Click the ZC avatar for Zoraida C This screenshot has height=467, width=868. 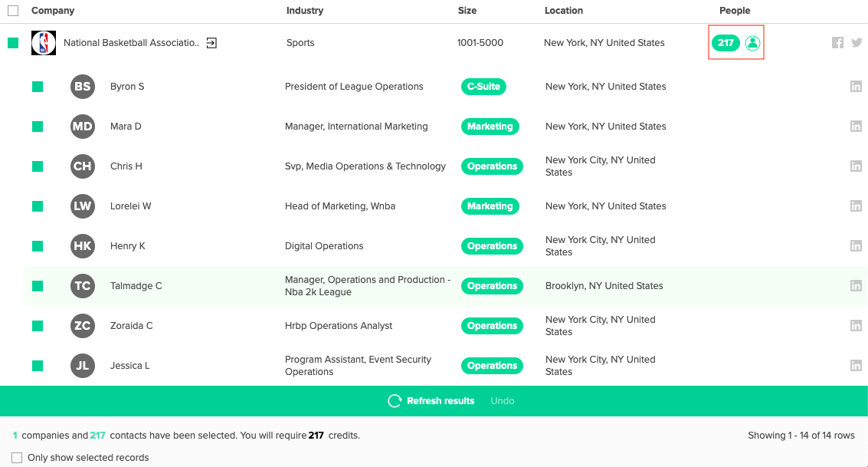point(83,326)
